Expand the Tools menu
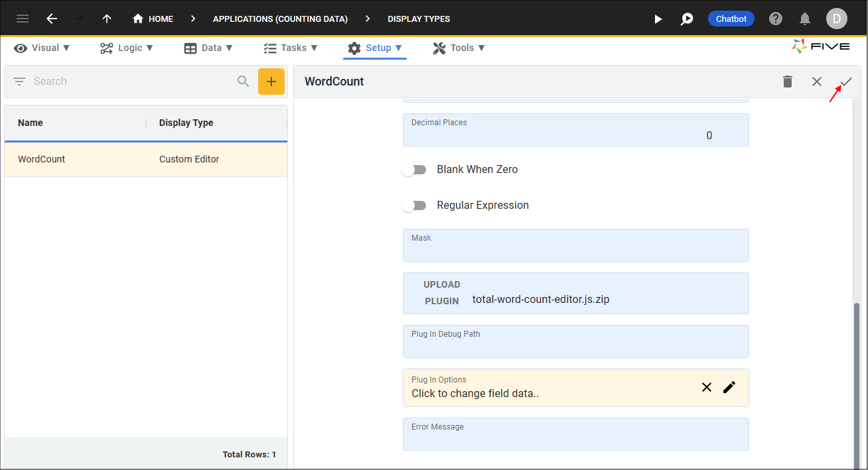 [x=459, y=48]
